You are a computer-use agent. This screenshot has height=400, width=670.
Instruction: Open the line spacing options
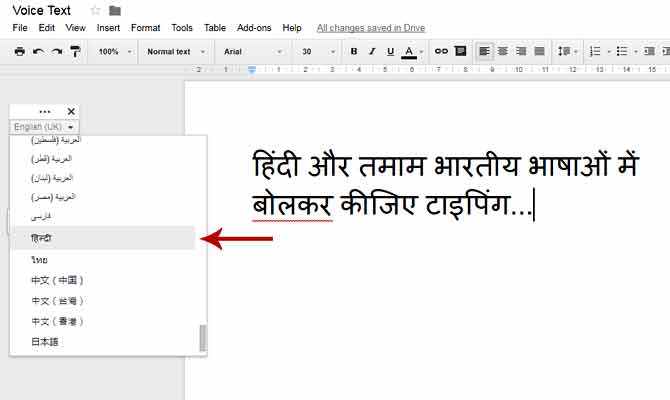click(x=567, y=51)
